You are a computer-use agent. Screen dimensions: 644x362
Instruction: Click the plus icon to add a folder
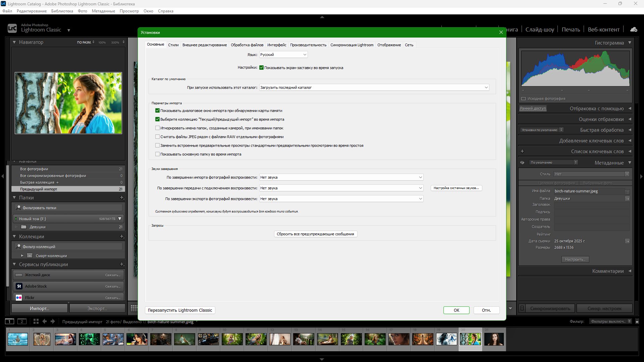coord(122,198)
